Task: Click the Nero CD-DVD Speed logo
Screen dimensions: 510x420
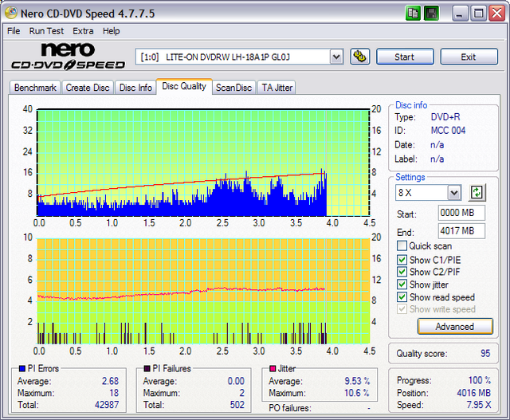Action: (x=68, y=56)
